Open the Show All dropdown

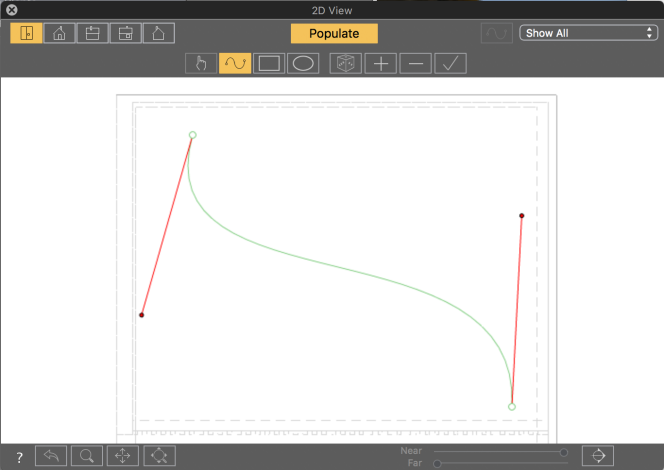pos(588,33)
